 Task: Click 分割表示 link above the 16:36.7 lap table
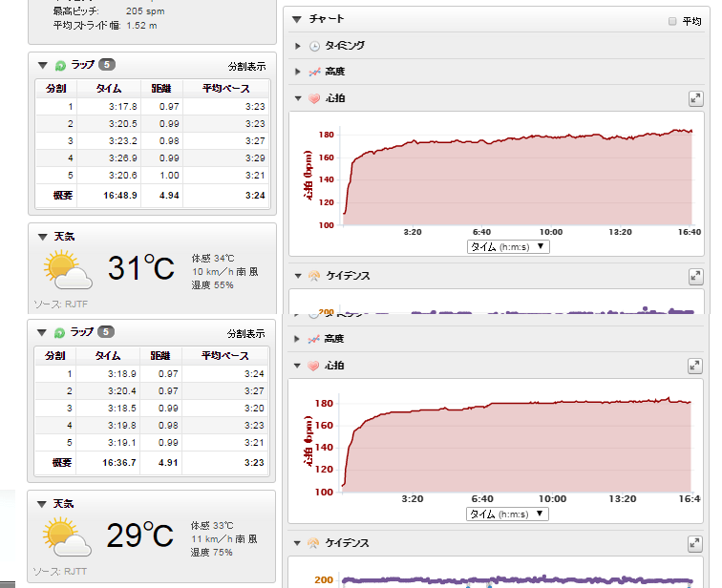pyautogui.click(x=245, y=334)
